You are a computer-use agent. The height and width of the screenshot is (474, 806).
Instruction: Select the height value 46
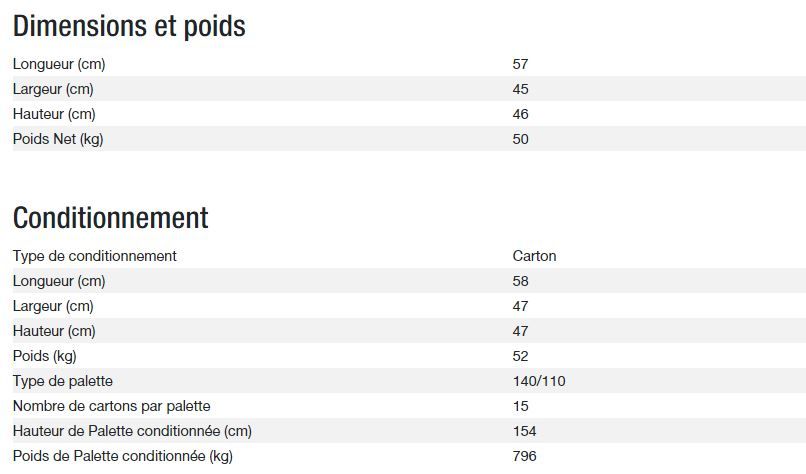[x=520, y=114]
